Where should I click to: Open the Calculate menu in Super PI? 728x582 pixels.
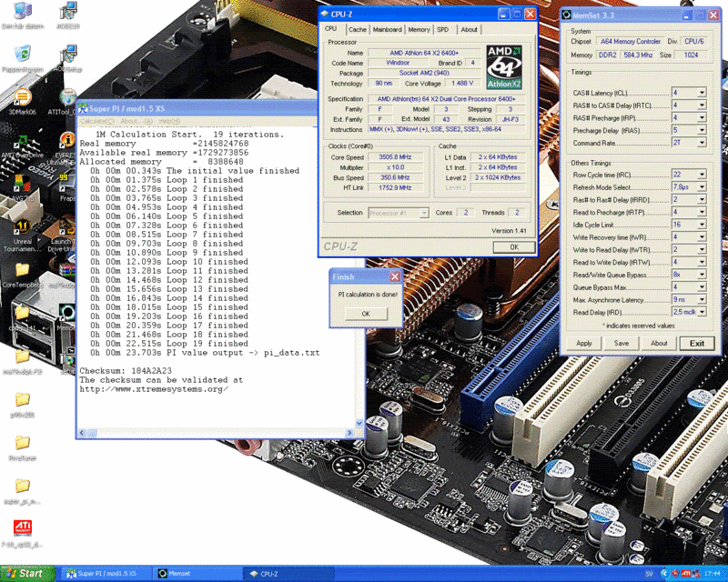tap(96, 121)
